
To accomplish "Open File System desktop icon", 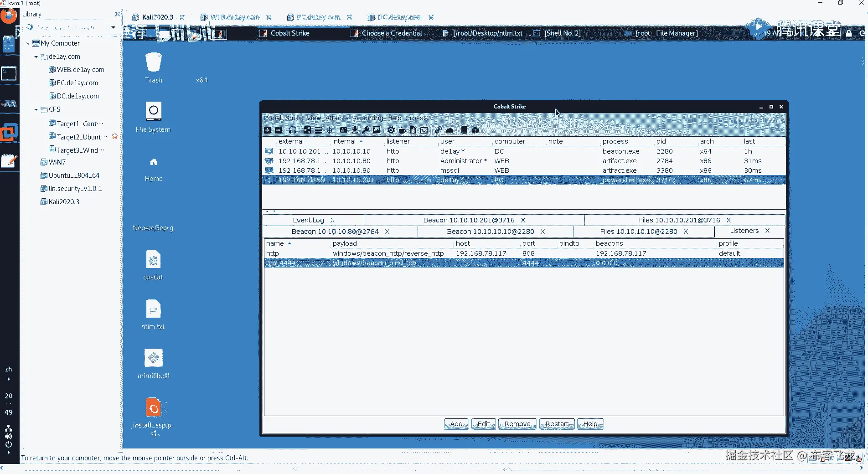I will (153, 117).
